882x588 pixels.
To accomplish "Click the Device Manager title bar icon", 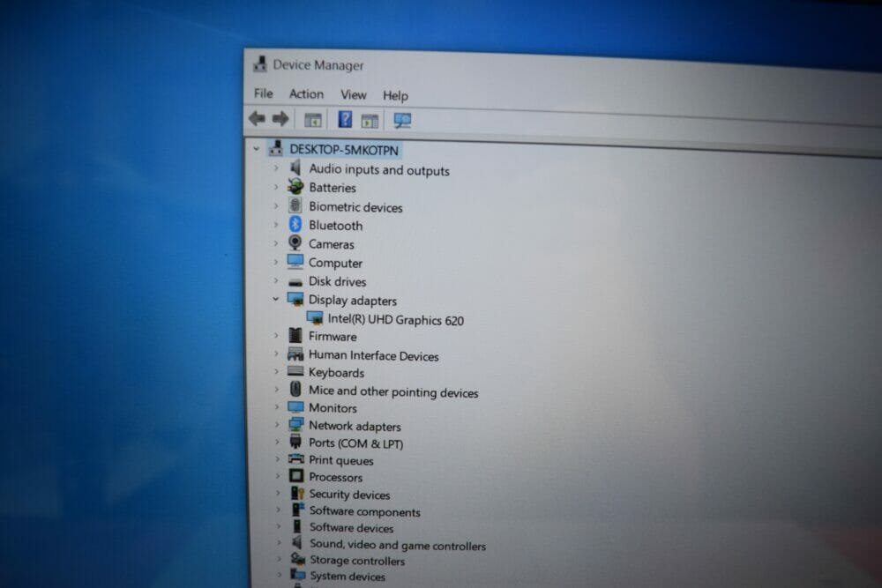I will [260, 63].
